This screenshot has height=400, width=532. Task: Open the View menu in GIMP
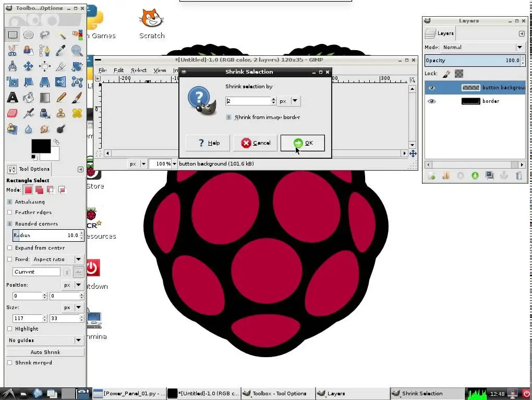point(160,70)
